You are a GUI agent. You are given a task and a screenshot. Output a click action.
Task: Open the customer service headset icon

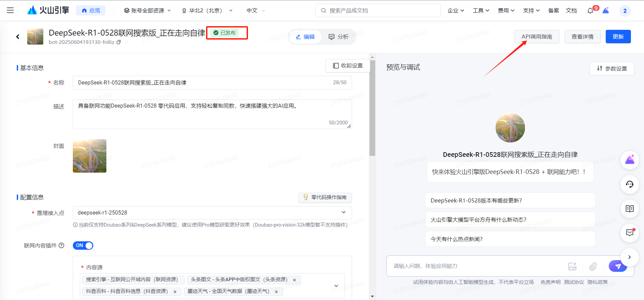pos(629,184)
